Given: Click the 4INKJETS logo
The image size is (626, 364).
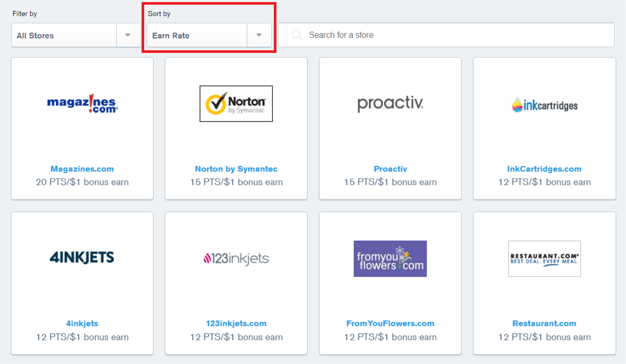Looking at the screenshot, I should (82, 258).
